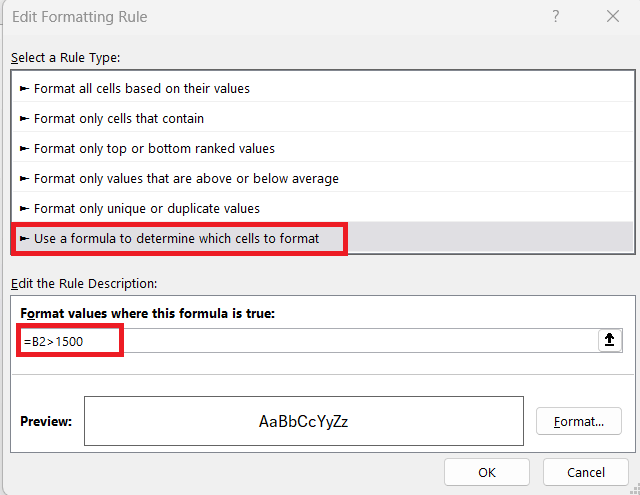Close the Edit Formatting Rule dialog
This screenshot has height=495, width=640.
point(612,16)
